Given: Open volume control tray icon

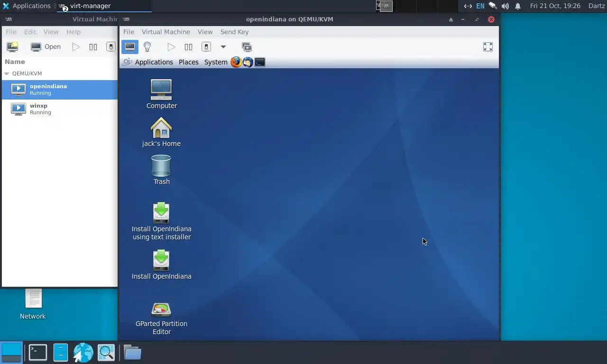Looking at the screenshot, I should click(x=505, y=6).
